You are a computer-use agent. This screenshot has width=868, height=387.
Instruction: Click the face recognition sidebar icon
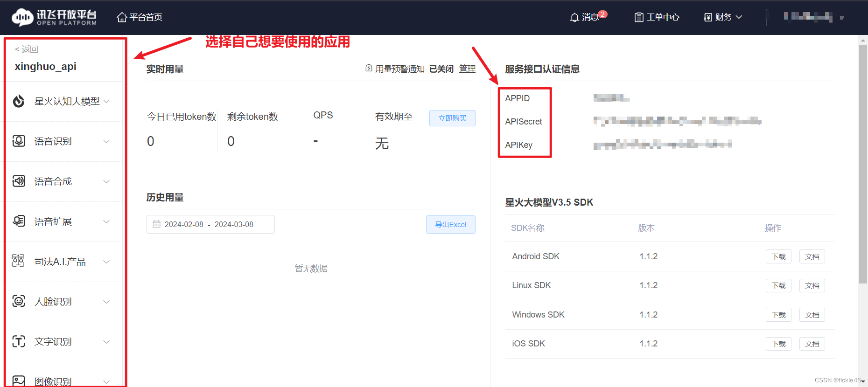pos(19,301)
